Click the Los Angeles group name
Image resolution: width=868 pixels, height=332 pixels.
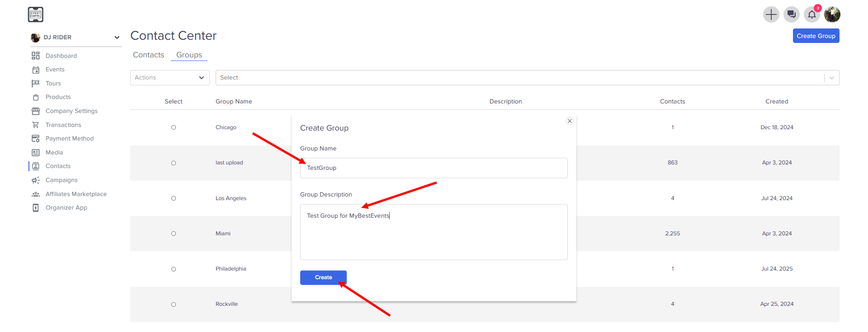point(231,198)
